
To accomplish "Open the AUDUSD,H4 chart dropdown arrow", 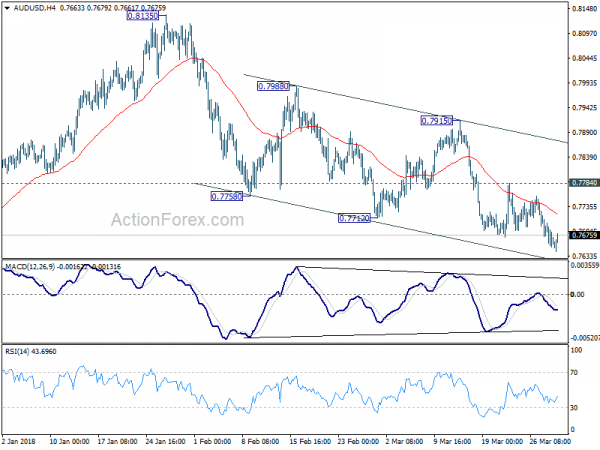I will (x=7, y=8).
